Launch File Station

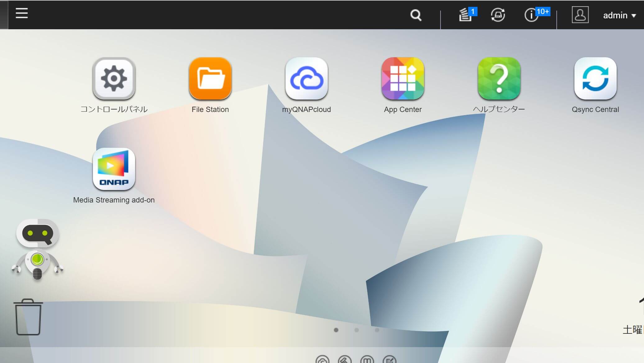[x=210, y=78]
